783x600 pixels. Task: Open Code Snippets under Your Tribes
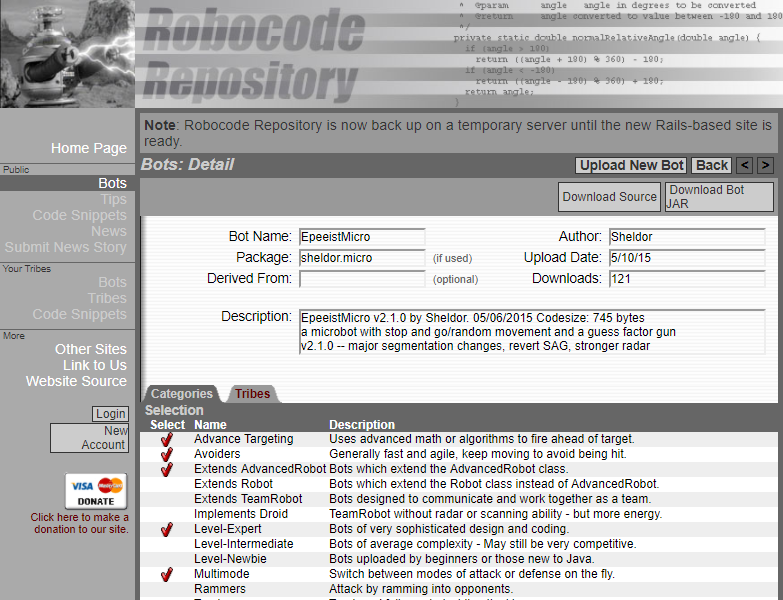(x=79, y=314)
